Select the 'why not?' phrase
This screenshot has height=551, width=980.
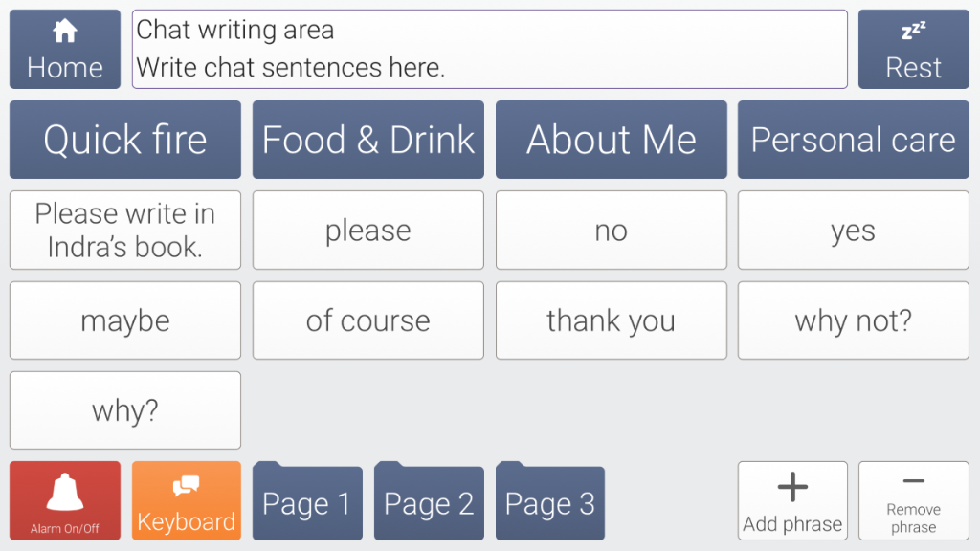[x=853, y=320]
